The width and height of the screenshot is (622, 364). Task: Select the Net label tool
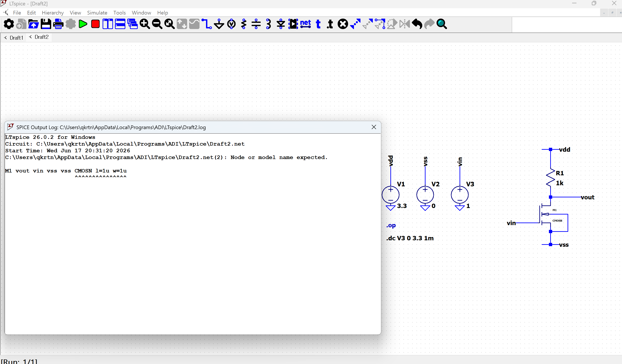coord(306,24)
